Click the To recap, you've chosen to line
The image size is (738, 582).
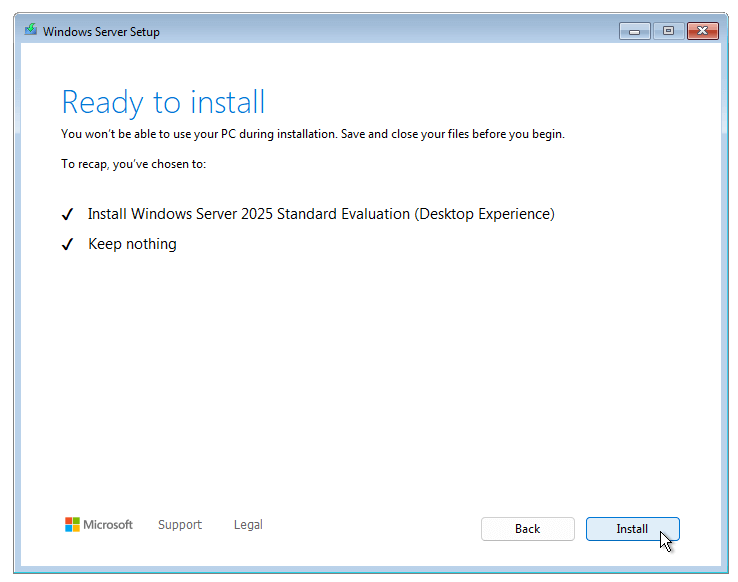(x=134, y=164)
